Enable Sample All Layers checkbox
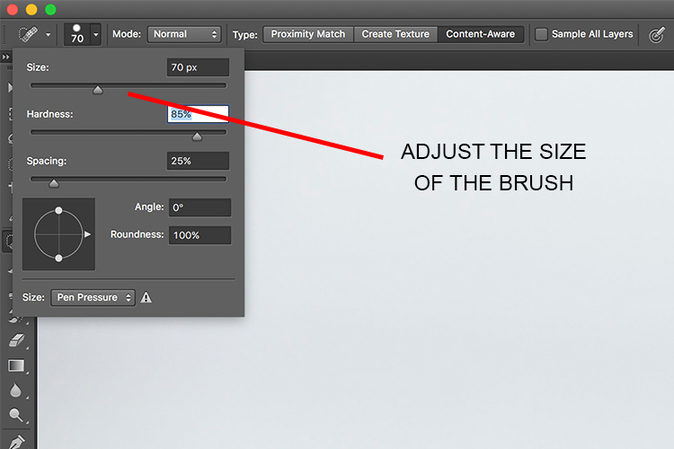 [x=541, y=34]
